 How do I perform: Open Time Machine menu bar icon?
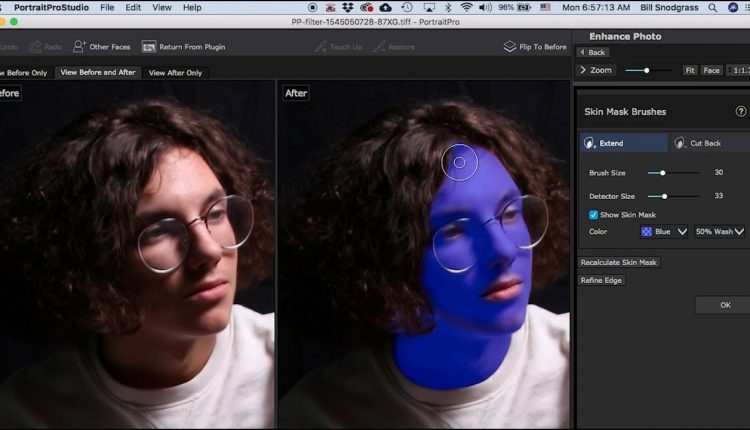click(407, 8)
